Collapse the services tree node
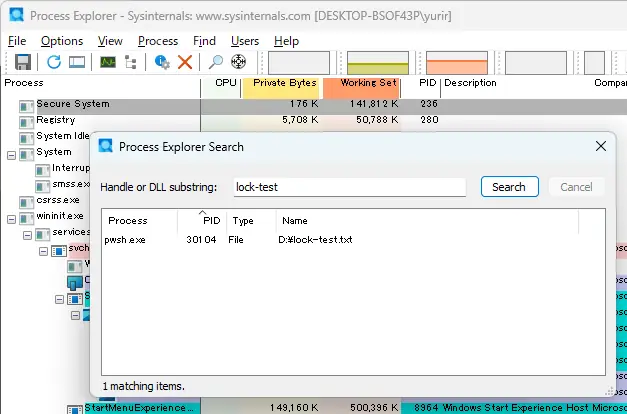Screen dimensions: 627x414 pyautogui.click(x=28, y=235)
